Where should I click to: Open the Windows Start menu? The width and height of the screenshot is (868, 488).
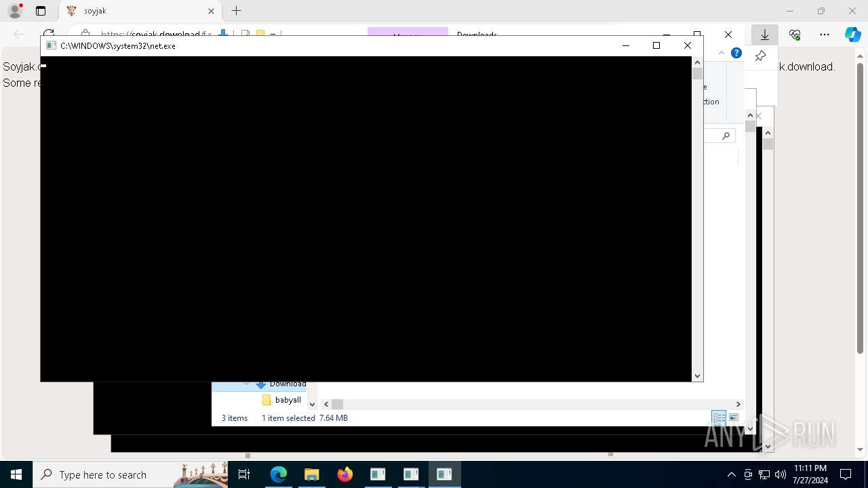16,474
